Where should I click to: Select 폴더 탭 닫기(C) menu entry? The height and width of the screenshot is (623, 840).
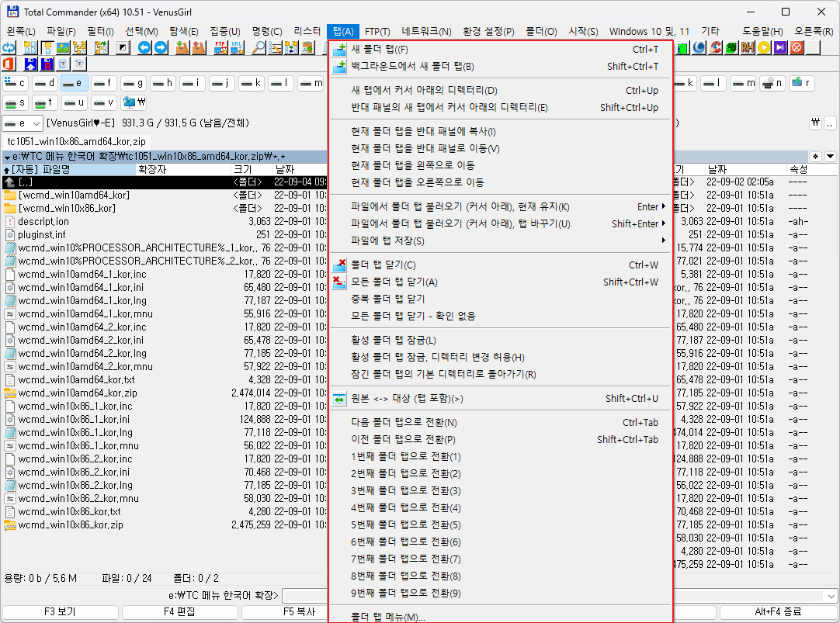(x=501, y=265)
